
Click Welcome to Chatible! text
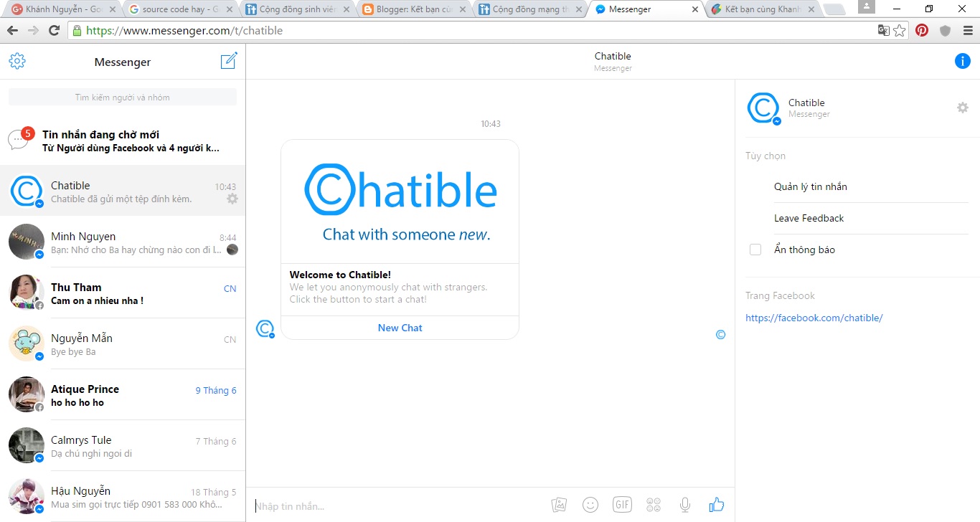tap(340, 275)
